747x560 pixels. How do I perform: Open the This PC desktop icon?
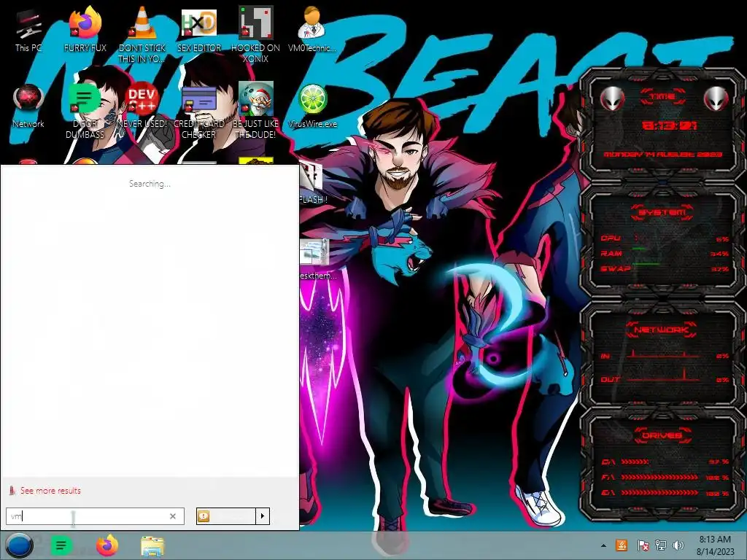pos(28,29)
